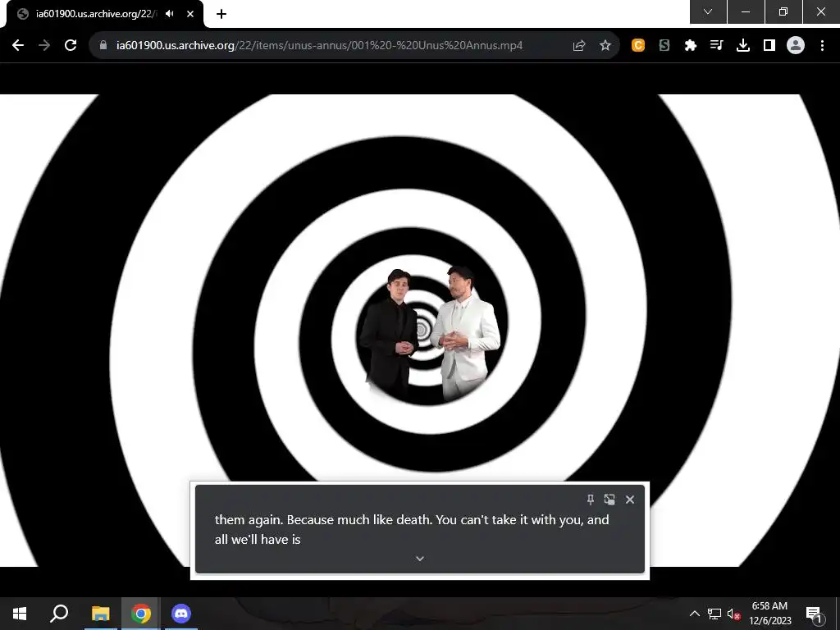Click the caption text 'them again. Because much like death.'
The image size is (840, 630).
[x=323, y=519]
